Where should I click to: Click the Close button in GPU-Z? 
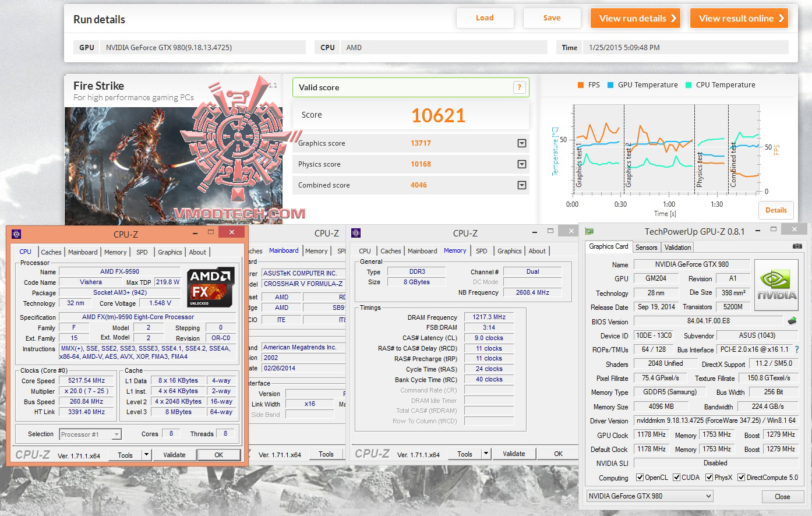pos(782,497)
